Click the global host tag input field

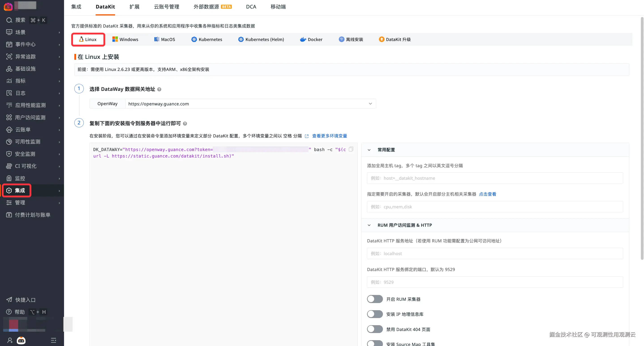pos(495,178)
